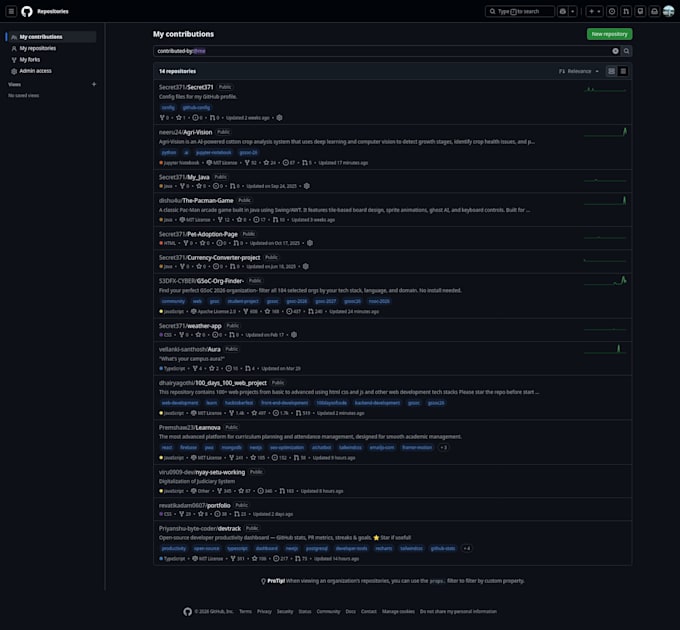Click the star icon on Learnova row

tap(253, 457)
